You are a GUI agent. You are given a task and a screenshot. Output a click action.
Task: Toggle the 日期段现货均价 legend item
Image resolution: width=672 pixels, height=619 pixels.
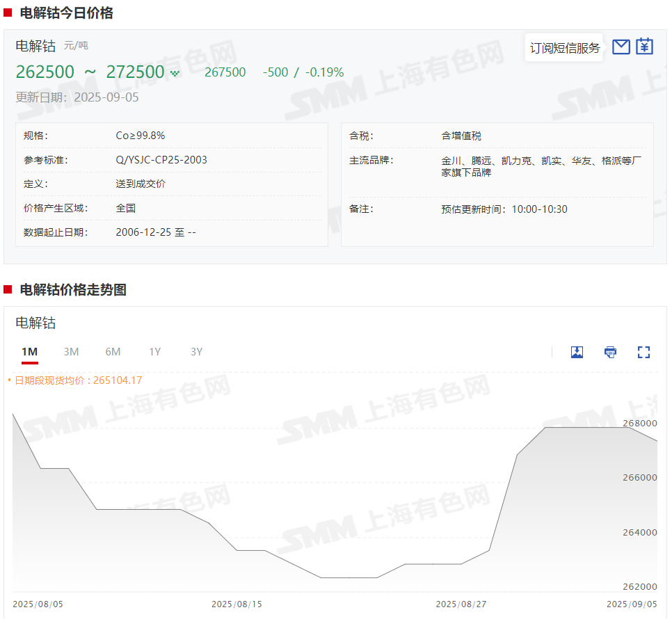pyautogui.click(x=75, y=380)
